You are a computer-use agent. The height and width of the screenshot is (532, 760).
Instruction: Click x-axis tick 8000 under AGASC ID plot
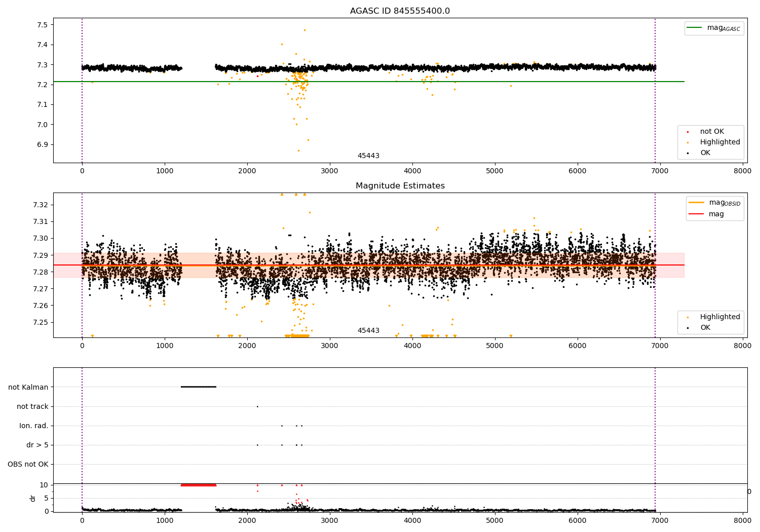point(743,171)
